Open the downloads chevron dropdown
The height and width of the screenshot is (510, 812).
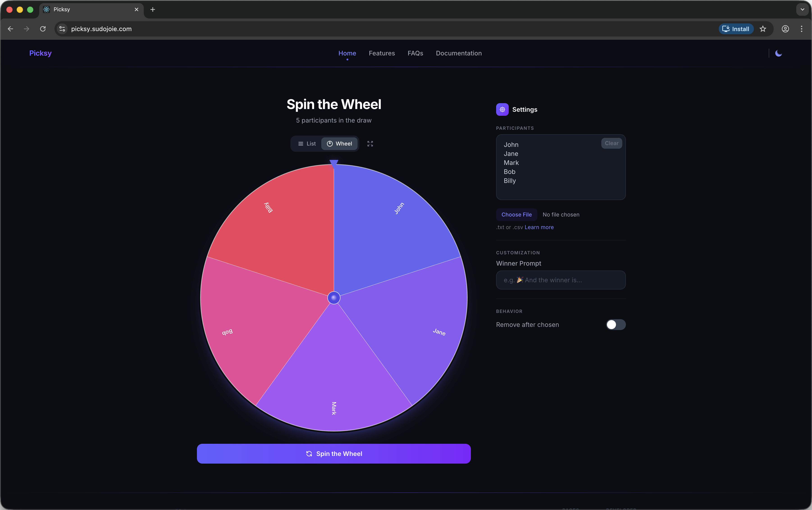[x=802, y=9]
